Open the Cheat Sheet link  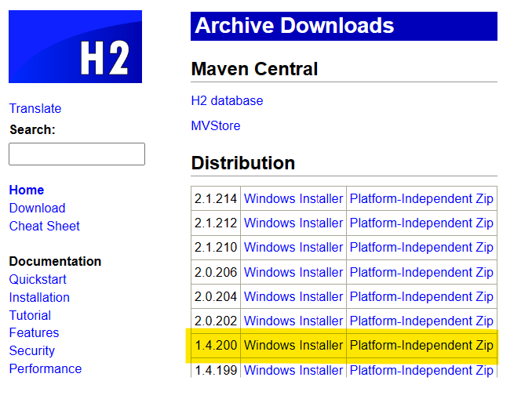pos(45,226)
